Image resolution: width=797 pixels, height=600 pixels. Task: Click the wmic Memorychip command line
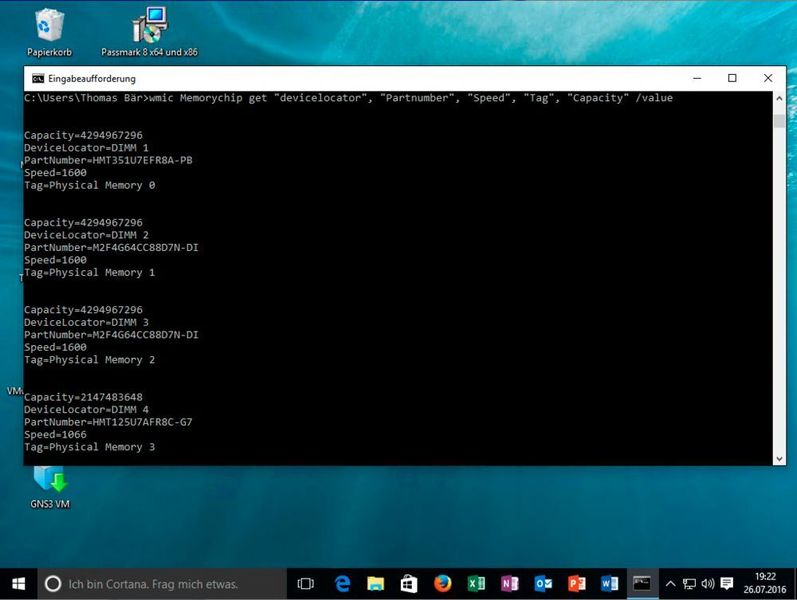coord(348,98)
